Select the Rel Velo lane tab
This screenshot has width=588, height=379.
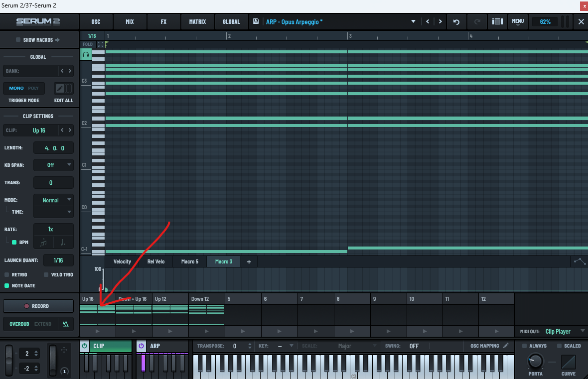click(x=156, y=261)
